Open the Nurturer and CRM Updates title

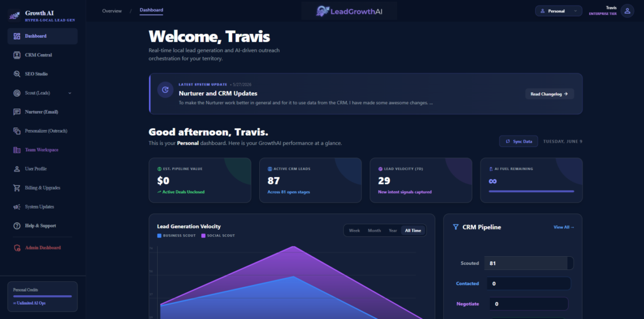pyautogui.click(x=218, y=94)
